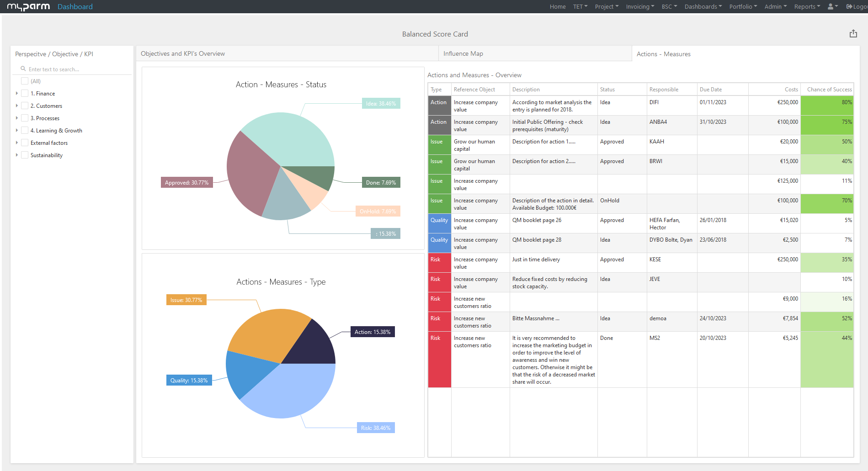Click the myparm logo in the navigation bar

pos(28,6)
